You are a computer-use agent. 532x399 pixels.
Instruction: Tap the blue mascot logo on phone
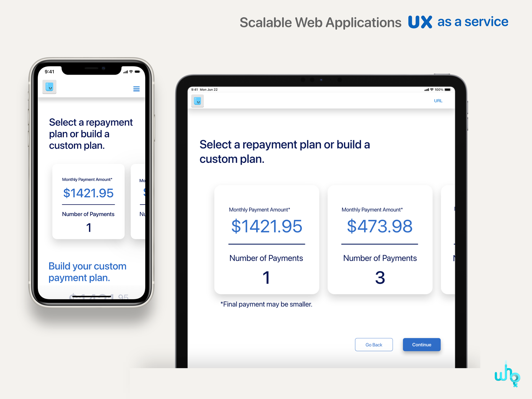pyautogui.click(x=50, y=87)
